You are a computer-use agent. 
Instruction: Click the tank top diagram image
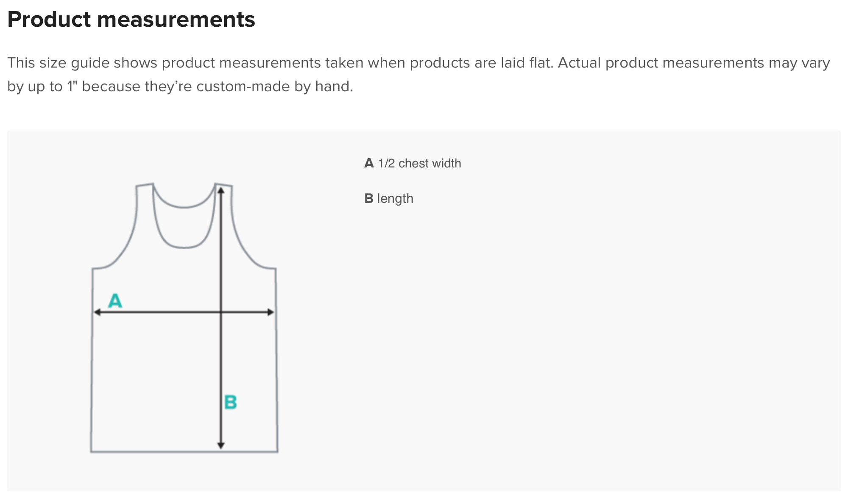point(184,318)
